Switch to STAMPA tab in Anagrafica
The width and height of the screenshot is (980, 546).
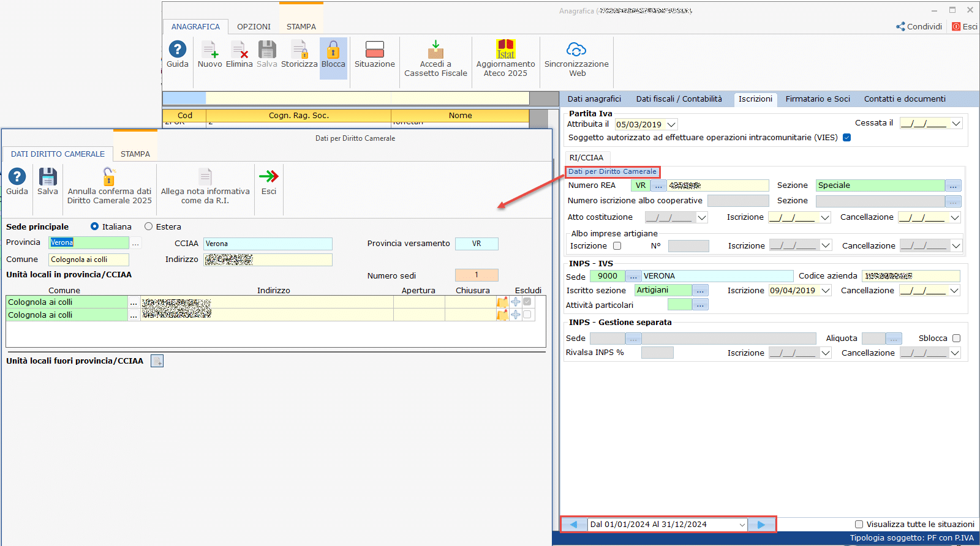pos(301,27)
